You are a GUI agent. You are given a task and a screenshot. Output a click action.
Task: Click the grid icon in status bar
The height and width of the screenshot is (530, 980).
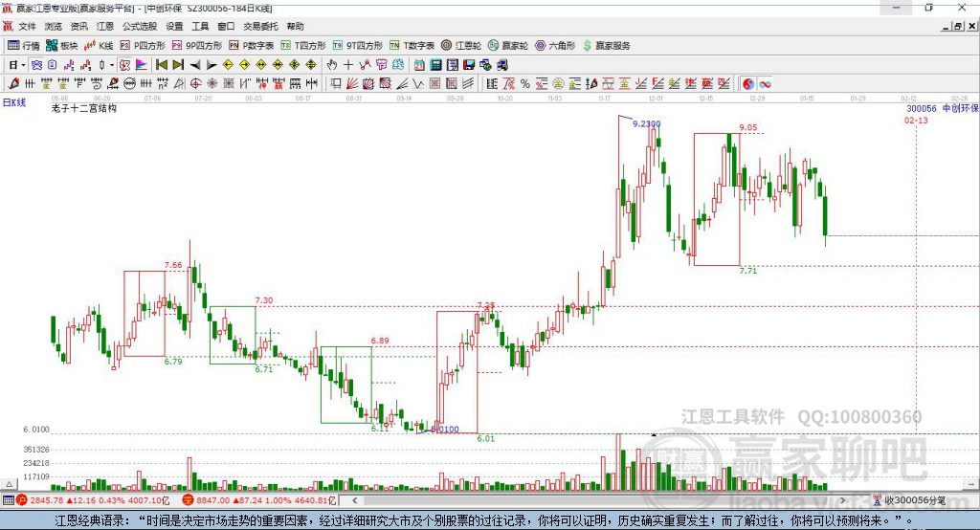(8, 500)
